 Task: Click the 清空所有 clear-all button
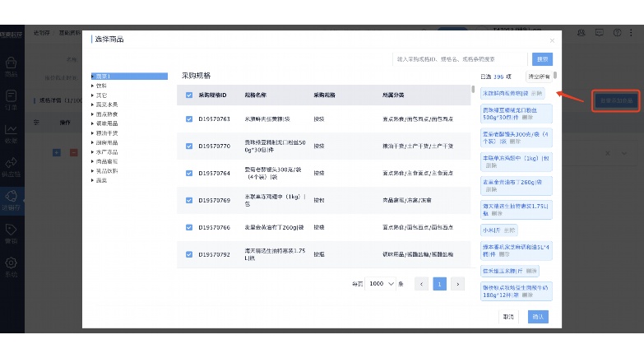(x=538, y=77)
